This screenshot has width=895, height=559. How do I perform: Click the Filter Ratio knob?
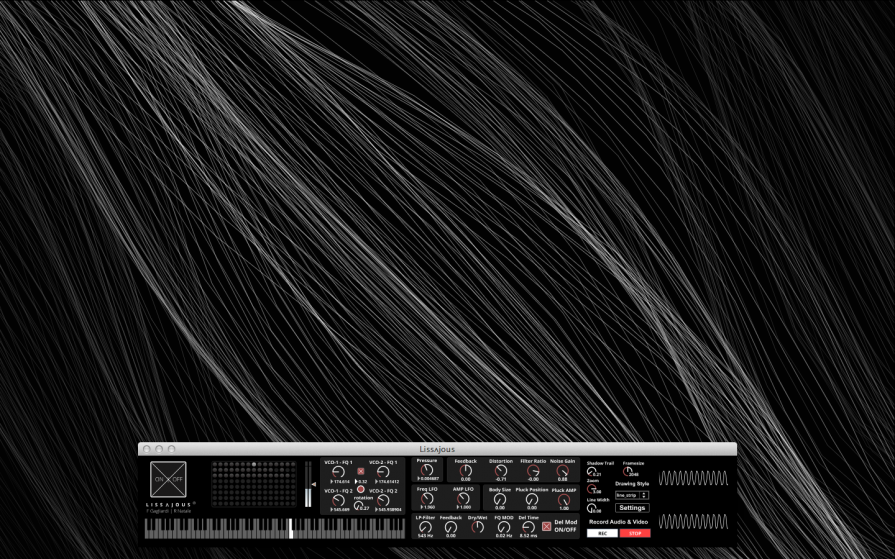[533, 470]
